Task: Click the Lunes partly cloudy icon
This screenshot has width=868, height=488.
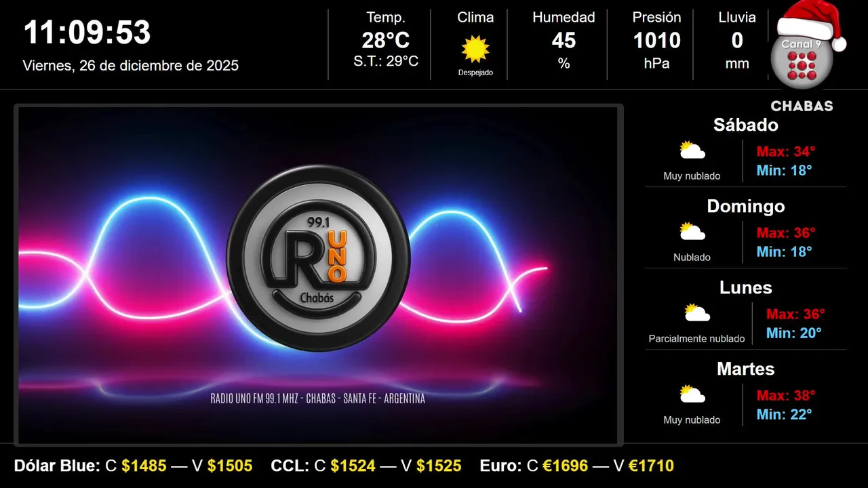Action: 696,313
